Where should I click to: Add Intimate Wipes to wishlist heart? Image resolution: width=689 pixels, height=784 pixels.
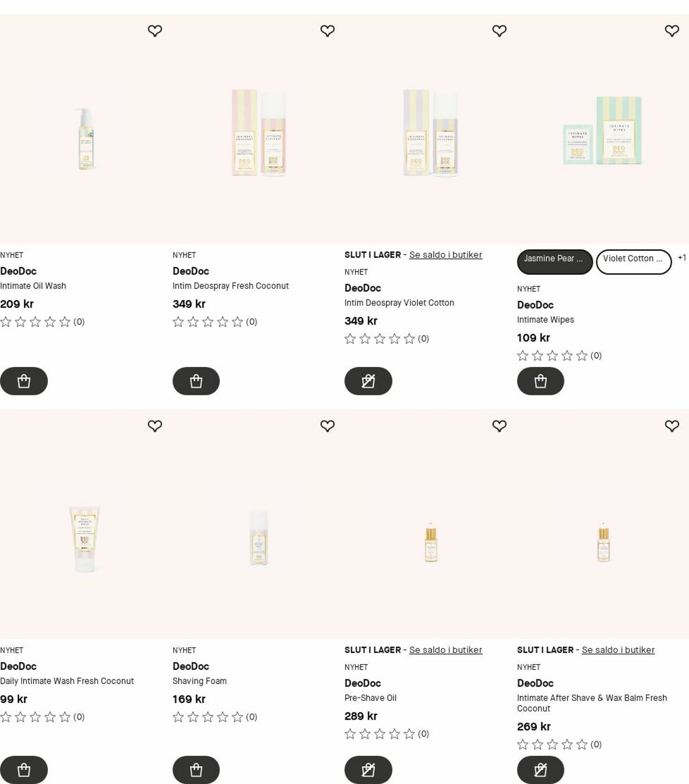(x=672, y=31)
